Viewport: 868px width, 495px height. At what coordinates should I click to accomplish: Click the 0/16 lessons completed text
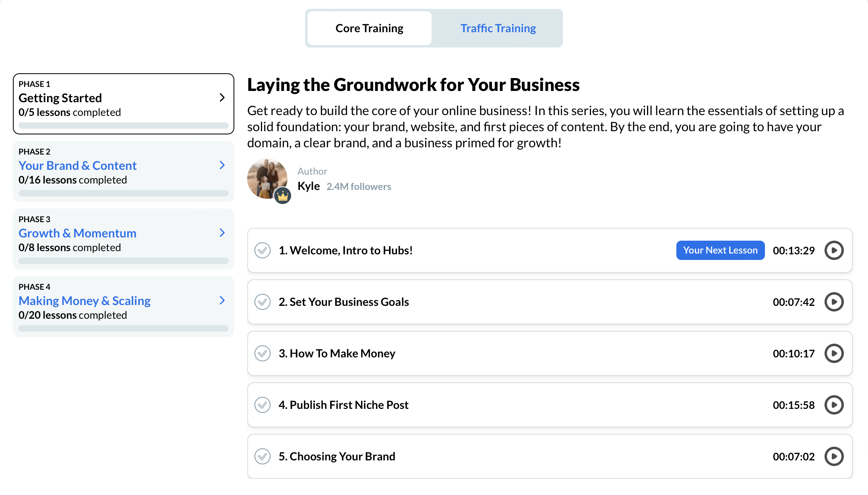72,180
